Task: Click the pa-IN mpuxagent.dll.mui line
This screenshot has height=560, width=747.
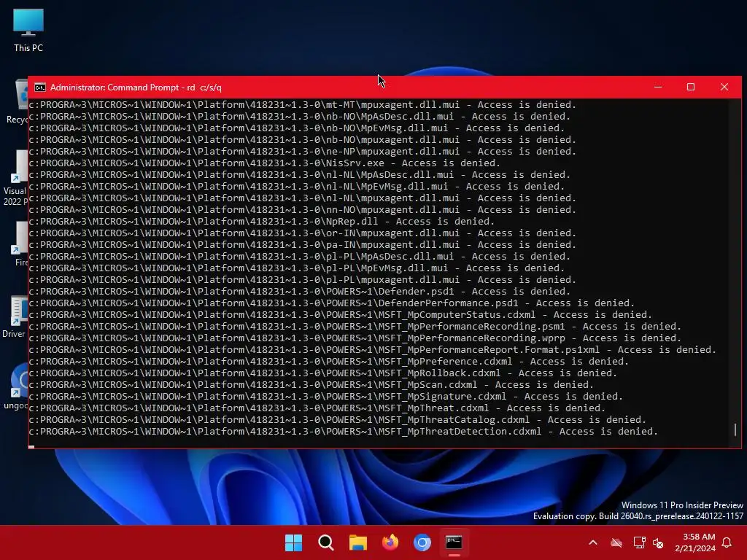Action: pos(303,245)
